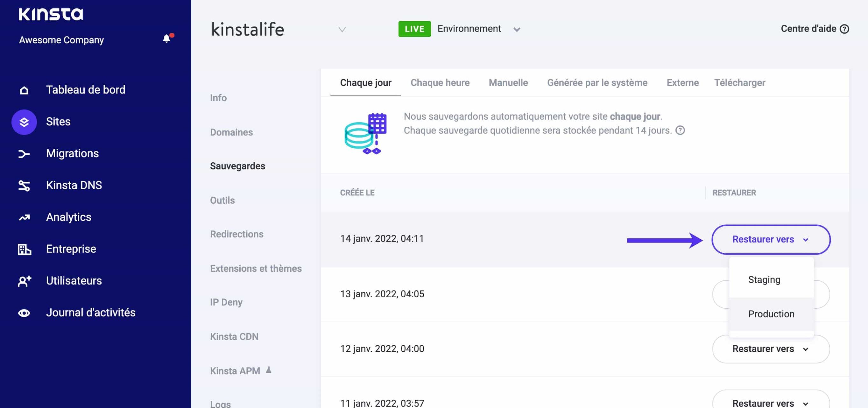Click the Kinsta logo
868x408 pixels.
51,14
